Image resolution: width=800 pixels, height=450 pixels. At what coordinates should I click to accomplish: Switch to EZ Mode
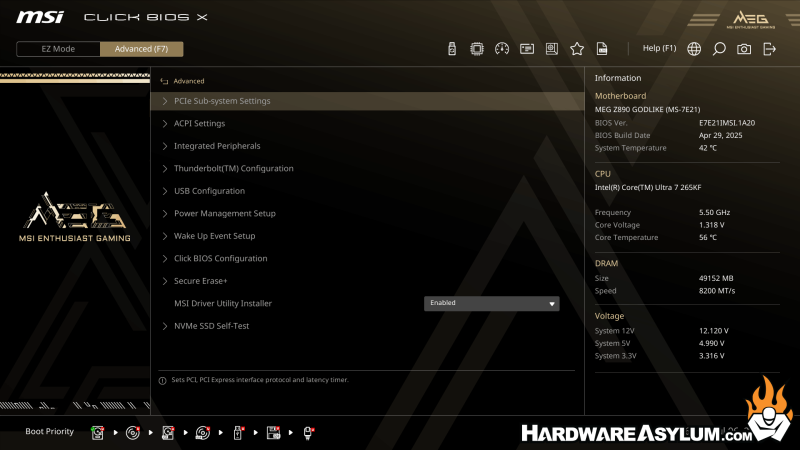click(58, 49)
